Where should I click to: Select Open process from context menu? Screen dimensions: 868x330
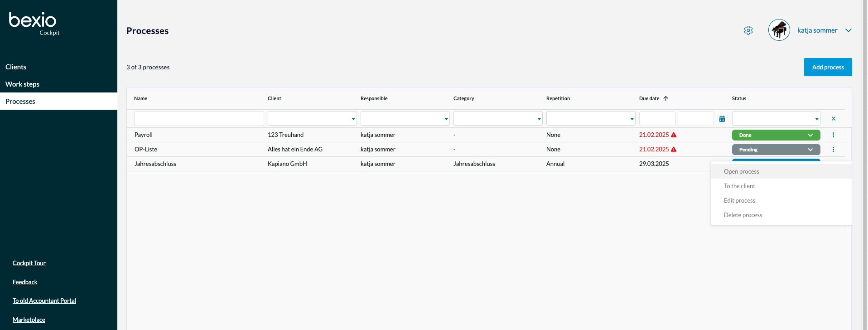coord(741,171)
